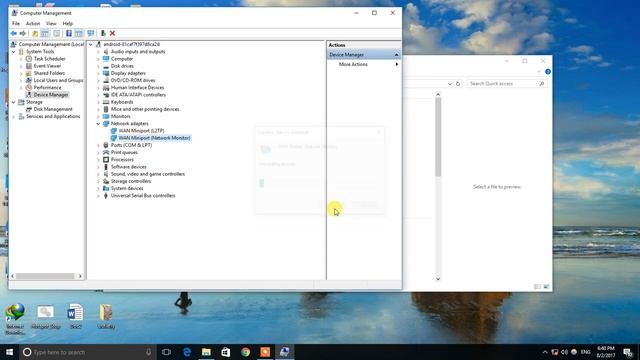This screenshot has height=360, width=640.
Task: Click the red X Uninstall device icon
Action: coord(112,33)
